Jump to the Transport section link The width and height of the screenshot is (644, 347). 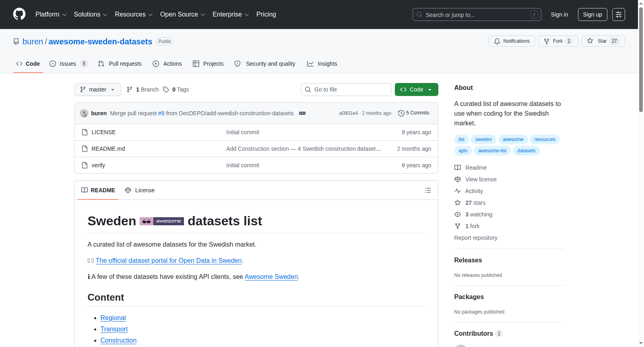tap(114, 329)
